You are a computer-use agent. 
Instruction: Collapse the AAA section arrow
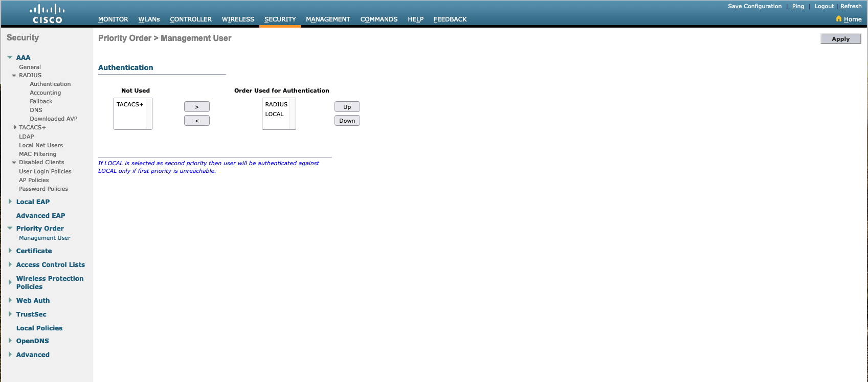tap(10, 57)
